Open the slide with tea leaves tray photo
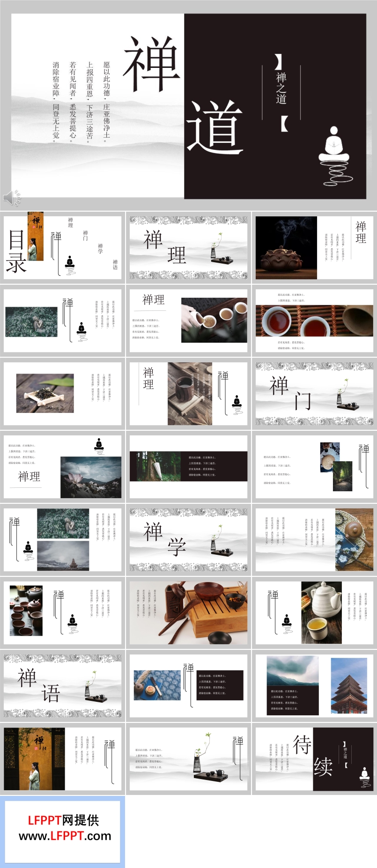The width and height of the screenshot is (377, 868). coord(63,394)
